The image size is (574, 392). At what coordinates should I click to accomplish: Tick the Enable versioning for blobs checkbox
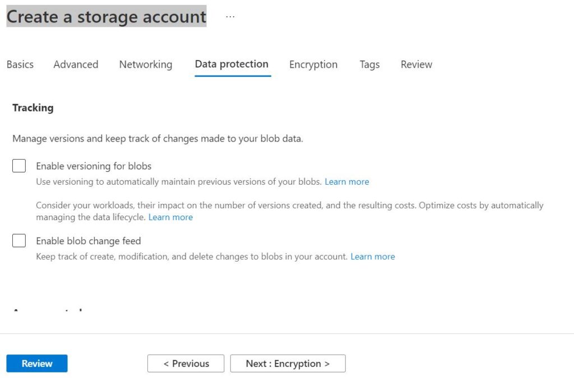[19, 166]
